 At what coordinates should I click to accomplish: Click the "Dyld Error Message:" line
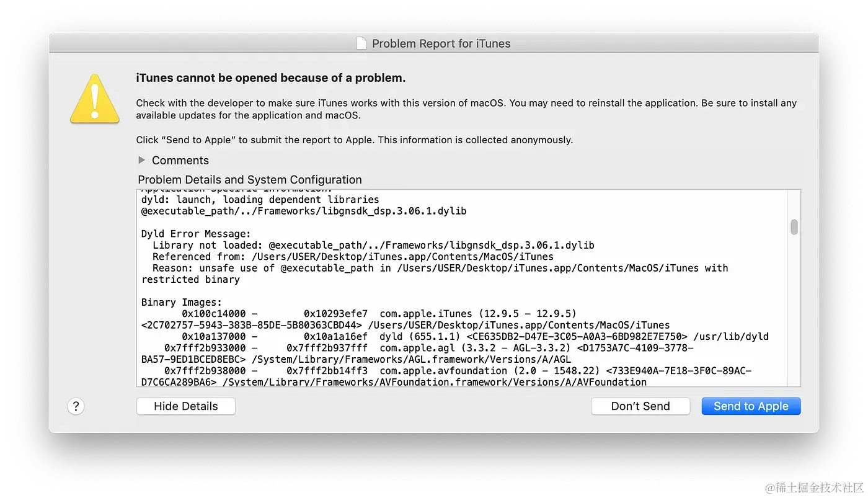point(196,234)
